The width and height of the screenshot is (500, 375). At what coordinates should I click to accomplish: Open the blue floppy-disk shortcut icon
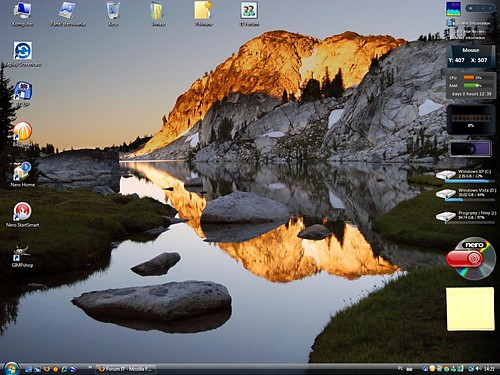tap(23, 94)
